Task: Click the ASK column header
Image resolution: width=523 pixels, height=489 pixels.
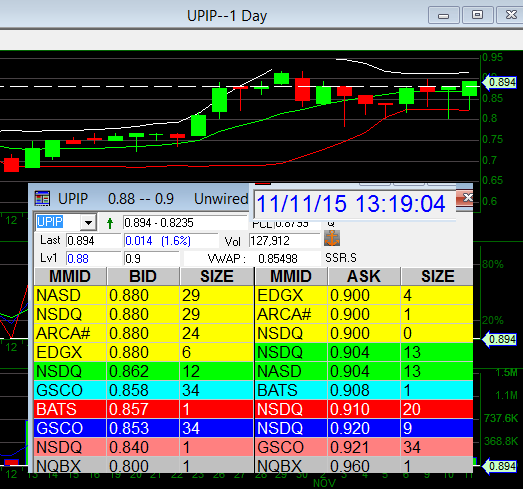Action: pos(364,276)
